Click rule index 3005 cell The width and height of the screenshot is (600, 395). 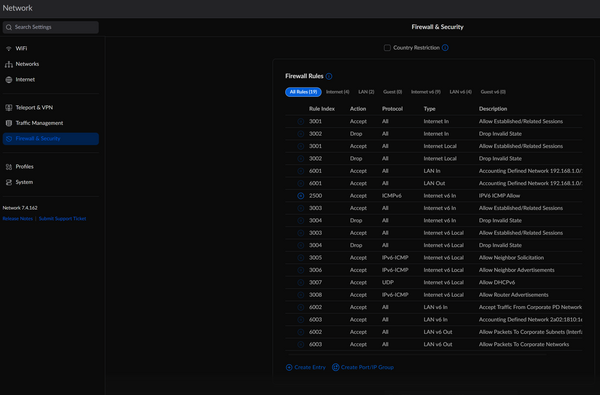315,258
